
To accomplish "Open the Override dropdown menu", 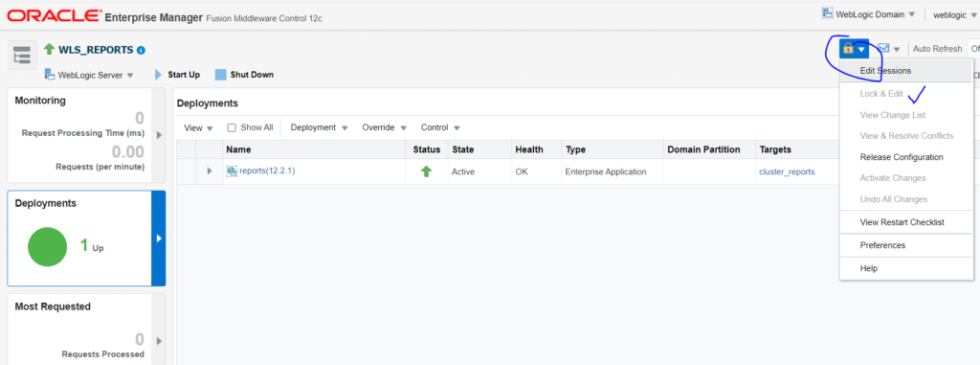I will point(385,127).
